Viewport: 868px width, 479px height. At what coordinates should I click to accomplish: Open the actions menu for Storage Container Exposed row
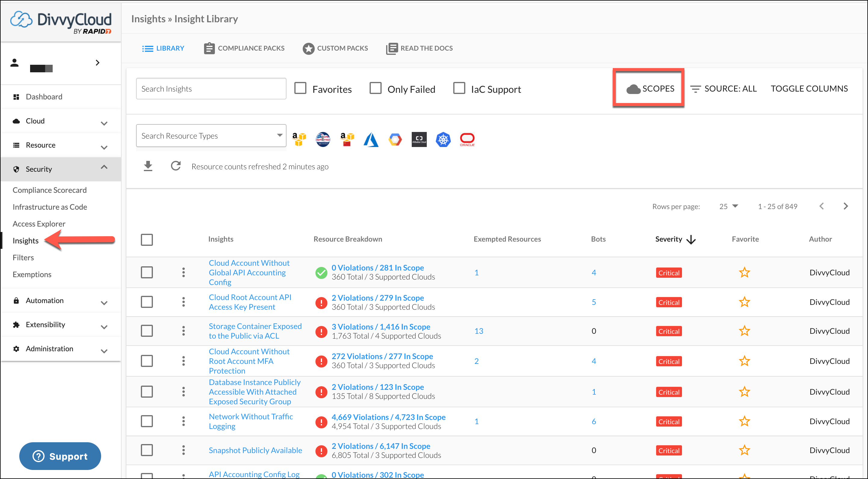click(x=184, y=331)
